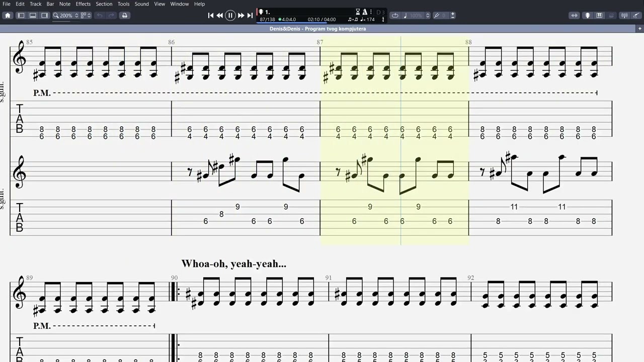Image resolution: width=644 pixels, height=362 pixels.
Task: Jump to the first bar
Action: (211, 16)
